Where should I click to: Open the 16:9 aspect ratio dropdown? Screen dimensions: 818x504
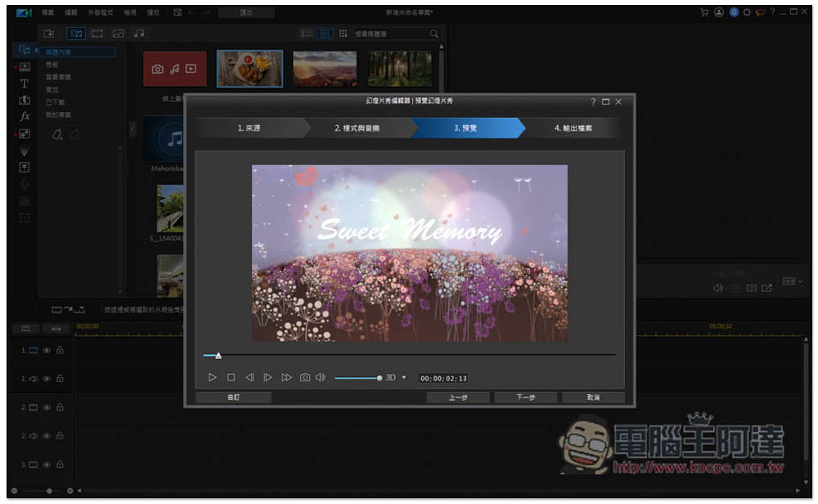click(x=793, y=281)
